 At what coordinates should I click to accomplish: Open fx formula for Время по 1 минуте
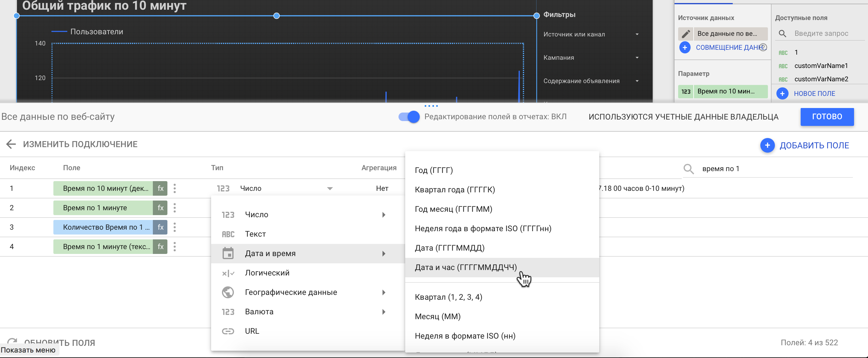pos(160,208)
